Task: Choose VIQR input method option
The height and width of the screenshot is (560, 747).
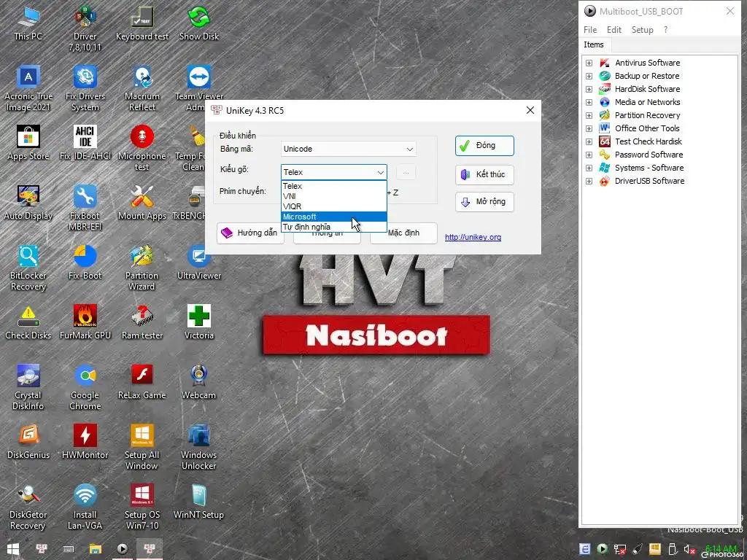Action: click(334, 206)
